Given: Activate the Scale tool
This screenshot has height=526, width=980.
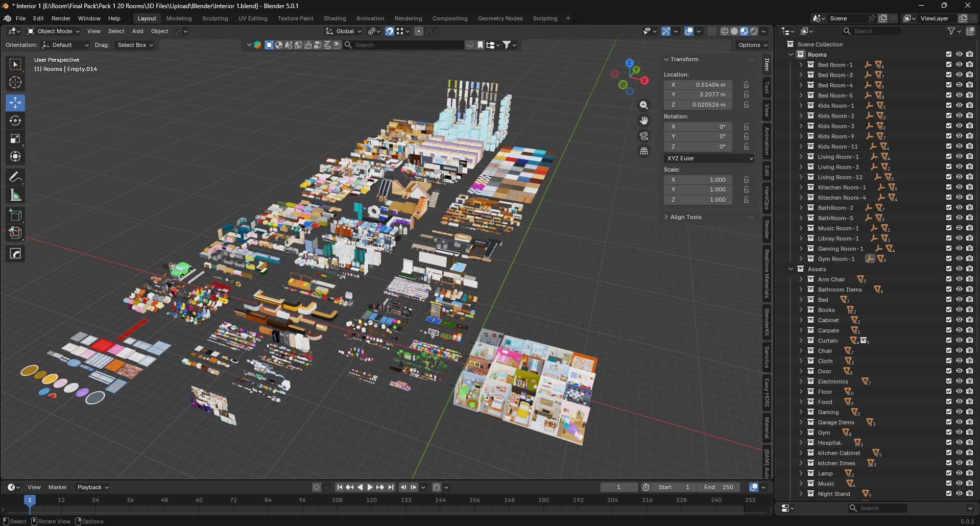Looking at the screenshot, I should (x=15, y=139).
